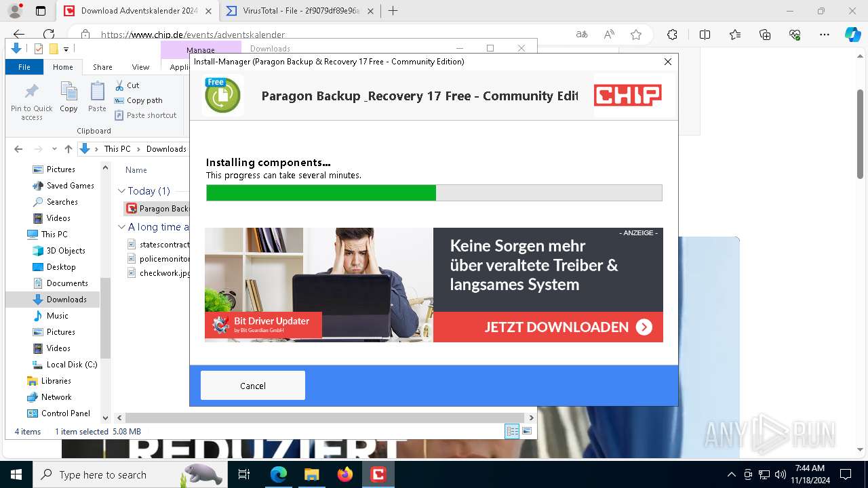868x488 pixels.
Task: Click the taskbar search box
Action: tap(130, 474)
